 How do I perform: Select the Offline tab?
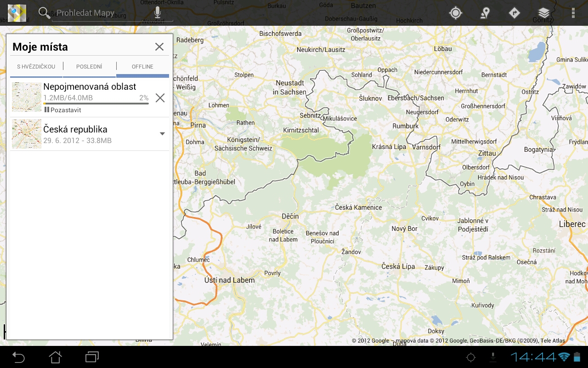click(x=142, y=67)
